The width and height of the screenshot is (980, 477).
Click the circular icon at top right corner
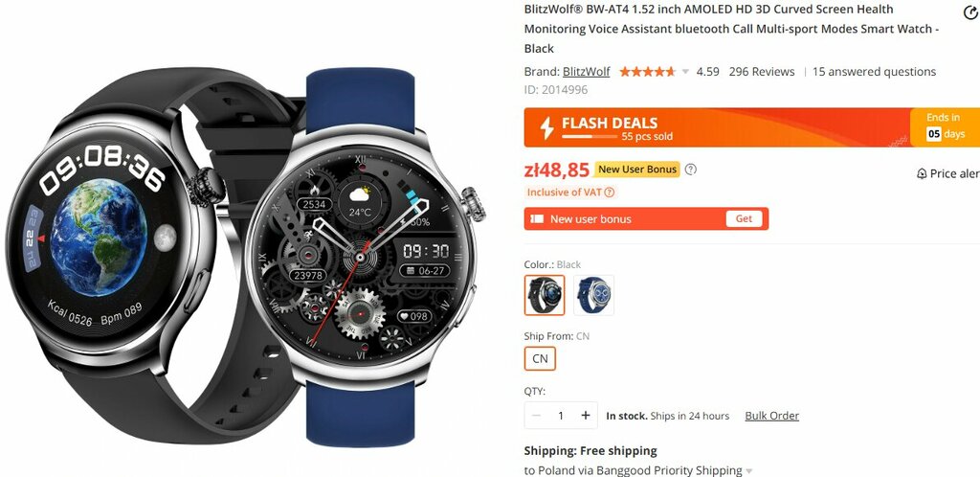tap(970, 11)
